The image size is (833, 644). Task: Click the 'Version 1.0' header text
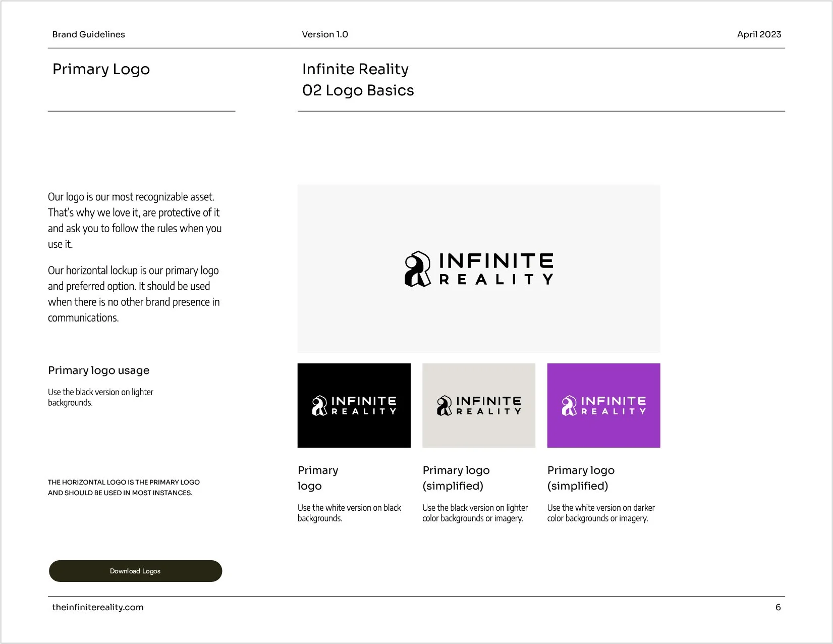(325, 34)
